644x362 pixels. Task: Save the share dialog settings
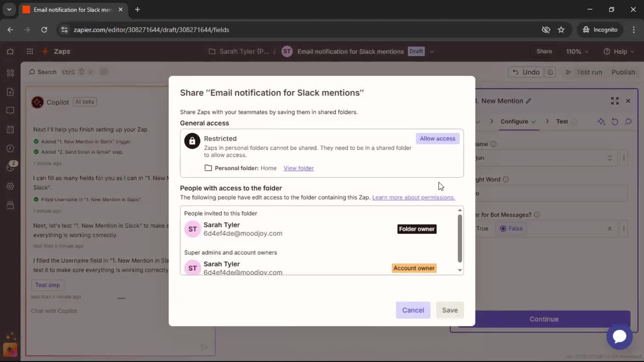[450, 310]
